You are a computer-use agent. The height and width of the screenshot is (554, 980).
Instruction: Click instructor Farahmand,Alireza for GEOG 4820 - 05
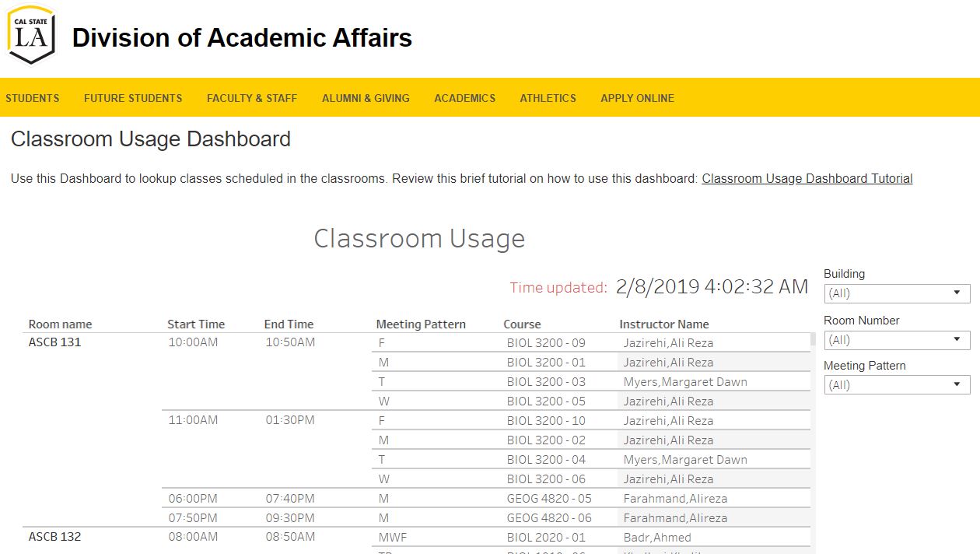coord(675,498)
